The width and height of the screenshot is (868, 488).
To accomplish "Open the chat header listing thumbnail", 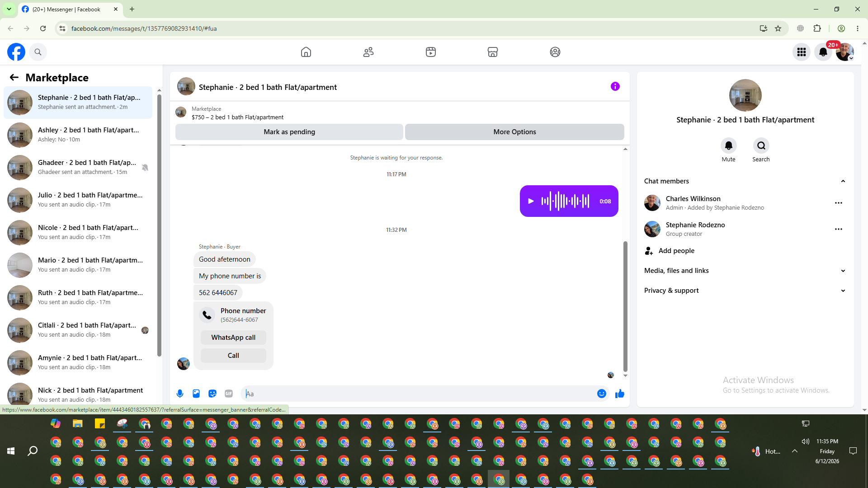I will [x=186, y=87].
